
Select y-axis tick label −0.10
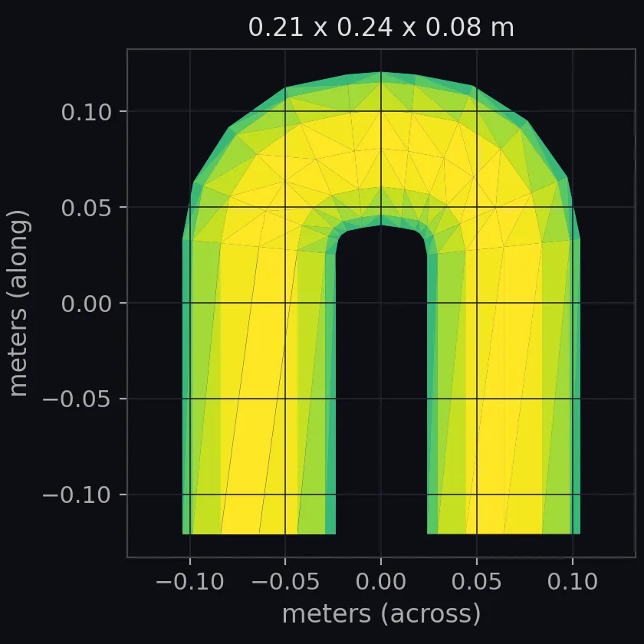pos(77,495)
